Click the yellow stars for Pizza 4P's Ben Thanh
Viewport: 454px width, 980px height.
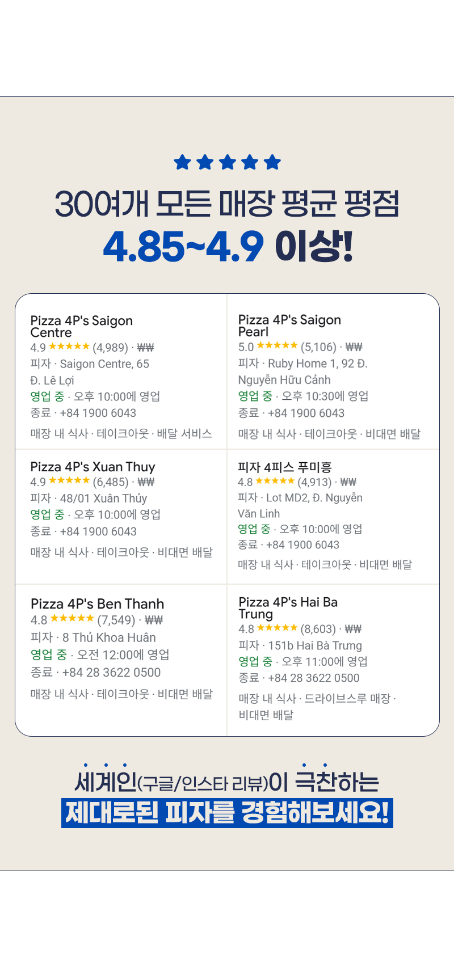click(72, 619)
